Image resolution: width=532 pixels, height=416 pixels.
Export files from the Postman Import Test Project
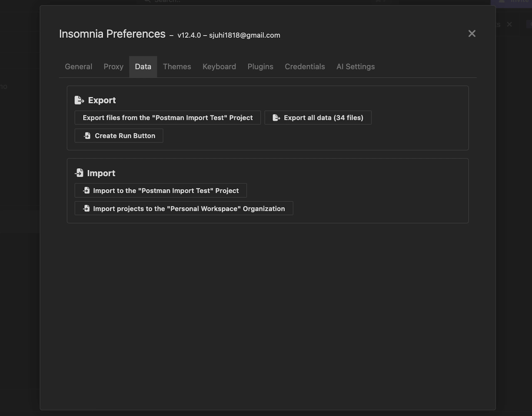[168, 118]
